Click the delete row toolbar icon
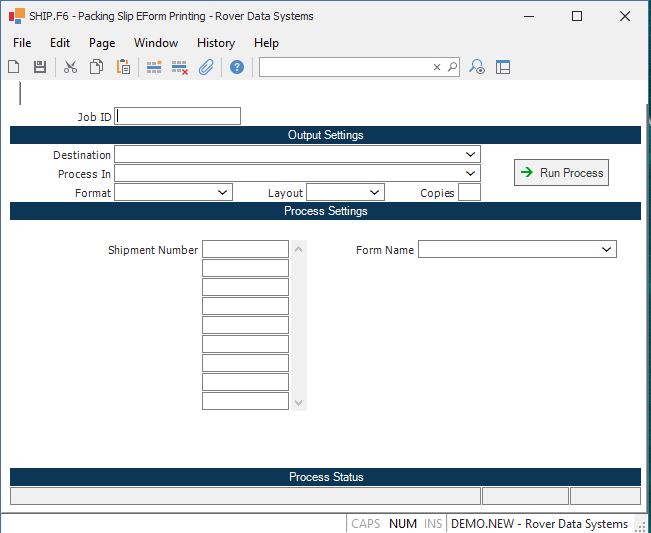The height and width of the screenshot is (533, 651). pyautogui.click(x=180, y=67)
